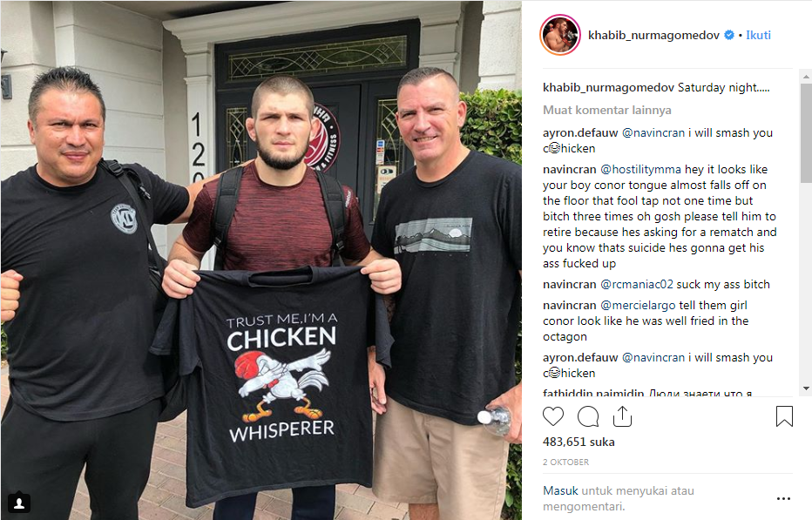812x520 pixels.
Task: Share post with upload arrow icon
Action: 622,416
